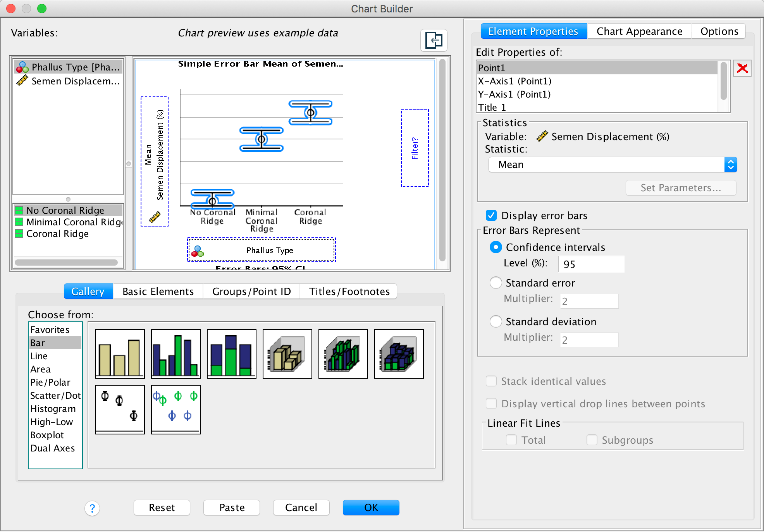Select Standard error radio button

coord(496,283)
